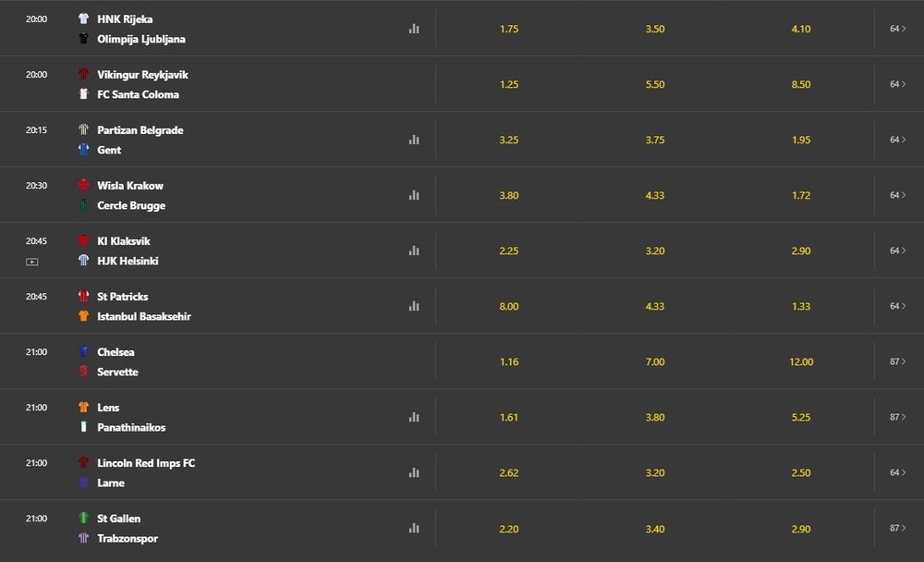Bet on Servette at 12.00 odds
Viewport: 924px width, 562px height.
(801, 361)
